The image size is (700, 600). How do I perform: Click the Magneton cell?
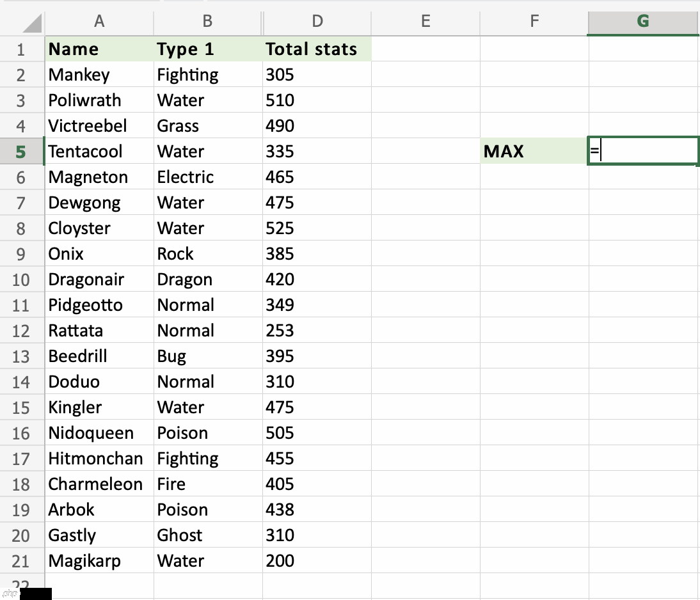(99, 177)
